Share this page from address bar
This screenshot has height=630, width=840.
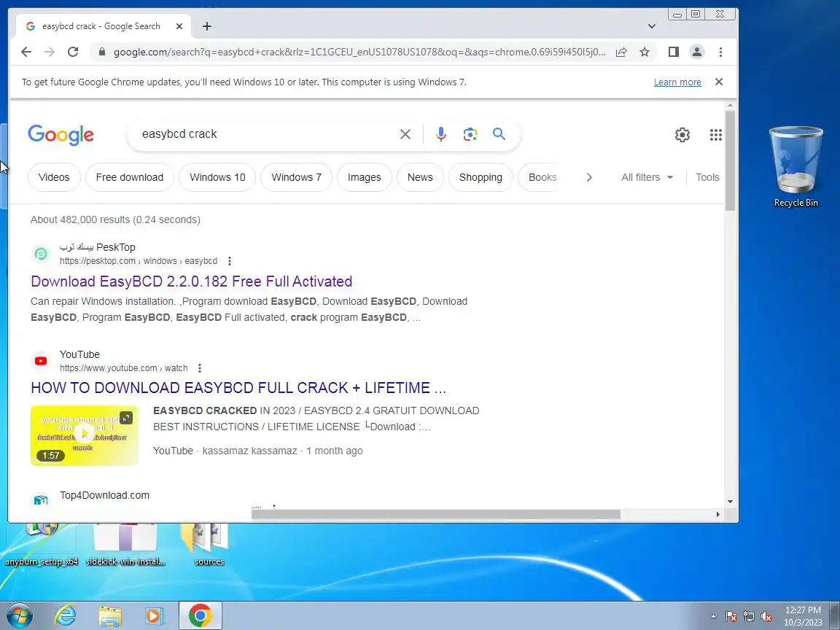[x=621, y=52]
